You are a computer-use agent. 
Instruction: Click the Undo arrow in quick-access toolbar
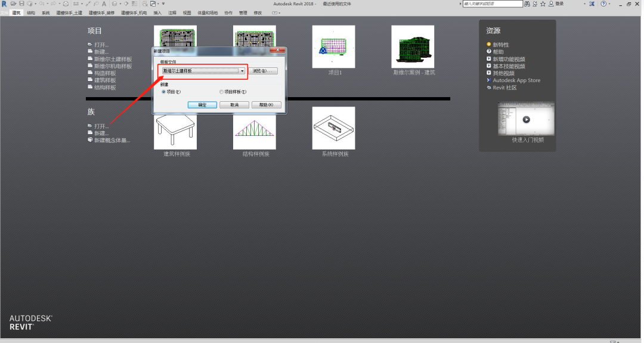[42, 4]
